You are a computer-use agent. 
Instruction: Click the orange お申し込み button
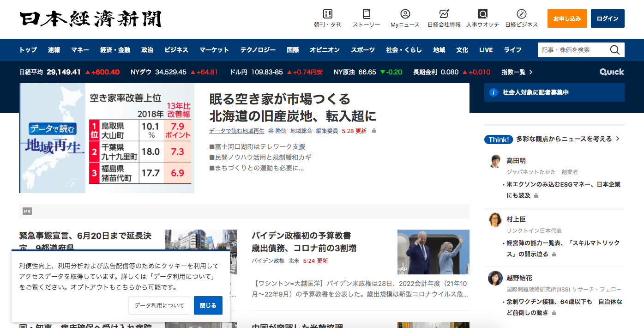click(x=567, y=18)
